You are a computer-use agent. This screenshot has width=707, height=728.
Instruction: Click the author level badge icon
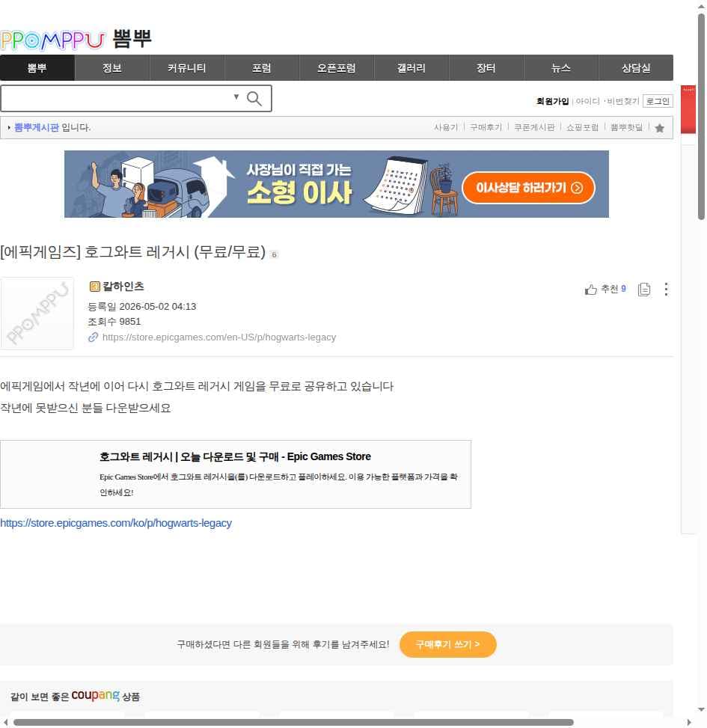point(95,287)
